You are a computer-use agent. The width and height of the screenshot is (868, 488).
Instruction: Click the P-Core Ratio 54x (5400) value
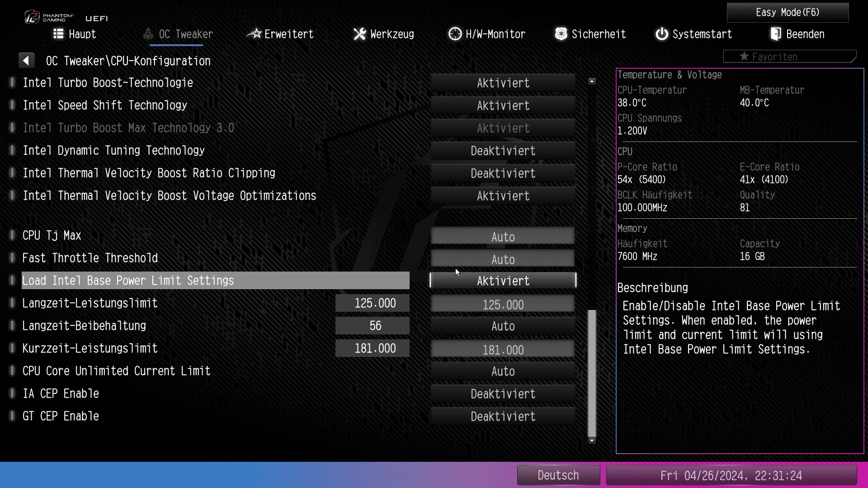pos(642,180)
